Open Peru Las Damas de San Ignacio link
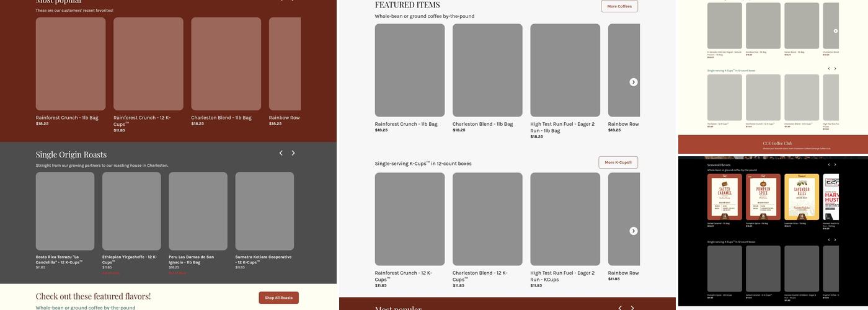This screenshot has height=310, width=868. (x=191, y=259)
